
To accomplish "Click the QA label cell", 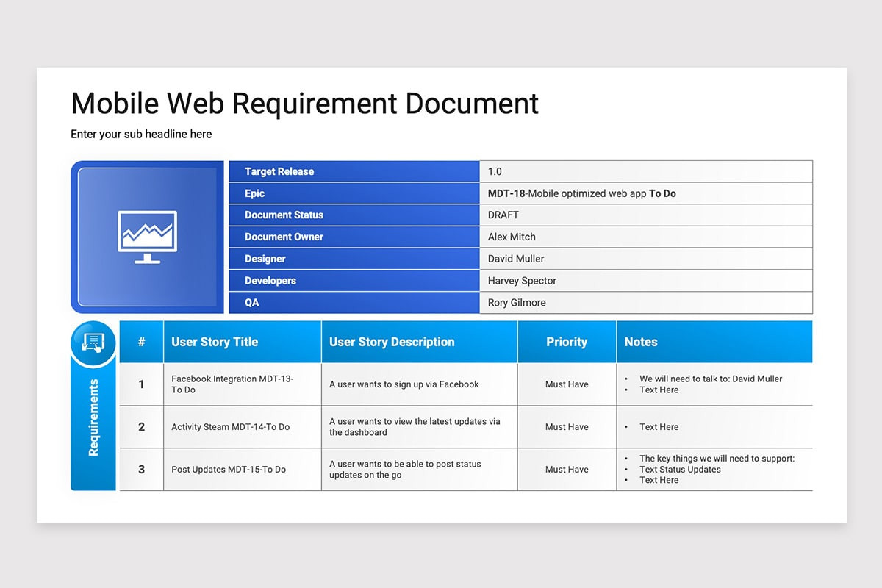I will [x=354, y=302].
